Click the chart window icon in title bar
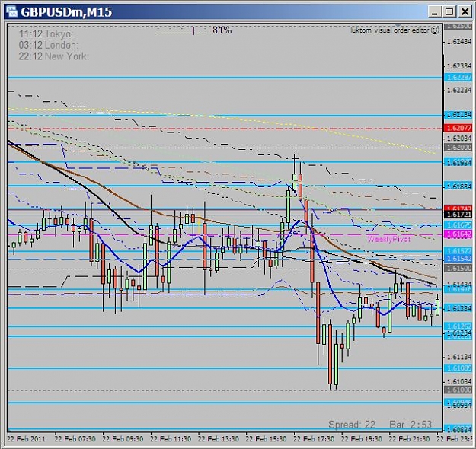The image size is (476, 449). (12, 12)
